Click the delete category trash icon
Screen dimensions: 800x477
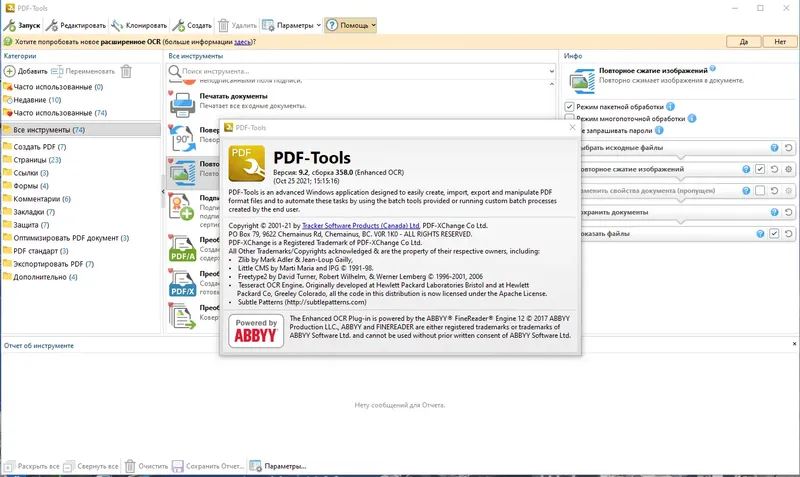[x=126, y=71]
